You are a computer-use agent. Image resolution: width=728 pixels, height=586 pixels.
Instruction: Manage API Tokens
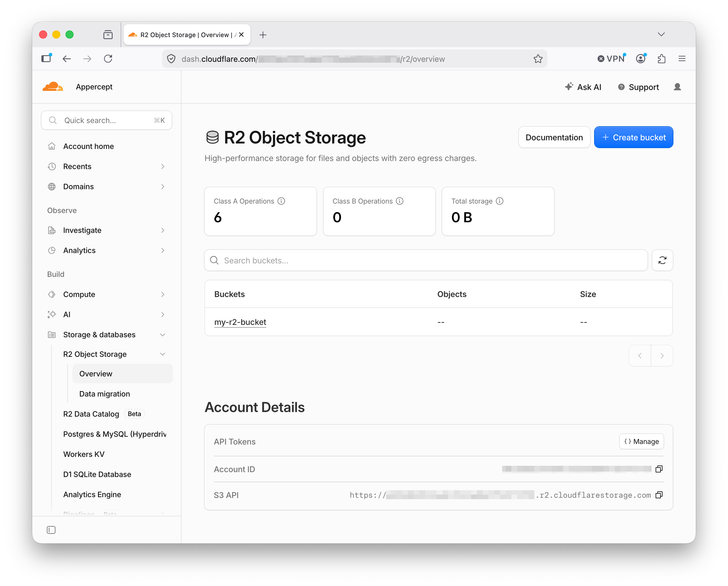tap(641, 441)
